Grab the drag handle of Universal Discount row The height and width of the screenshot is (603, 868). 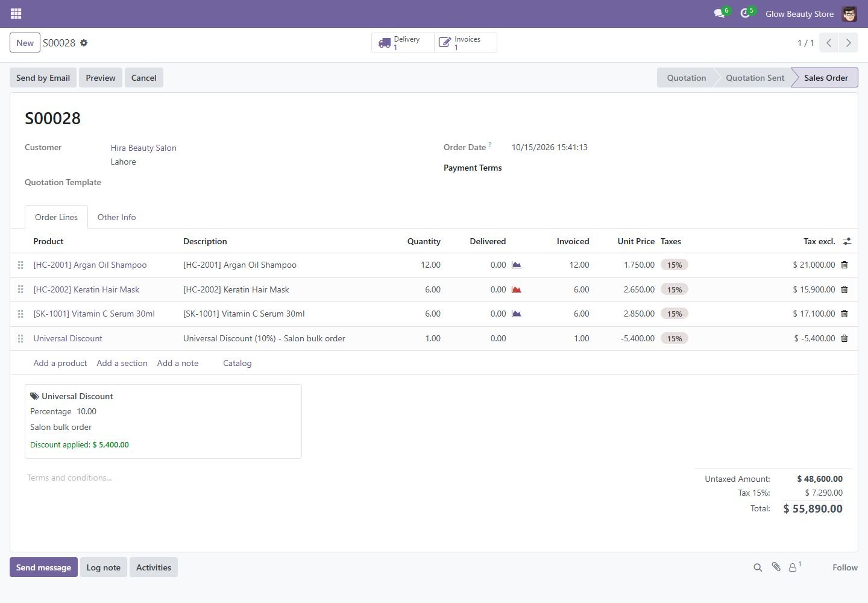point(20,338)
